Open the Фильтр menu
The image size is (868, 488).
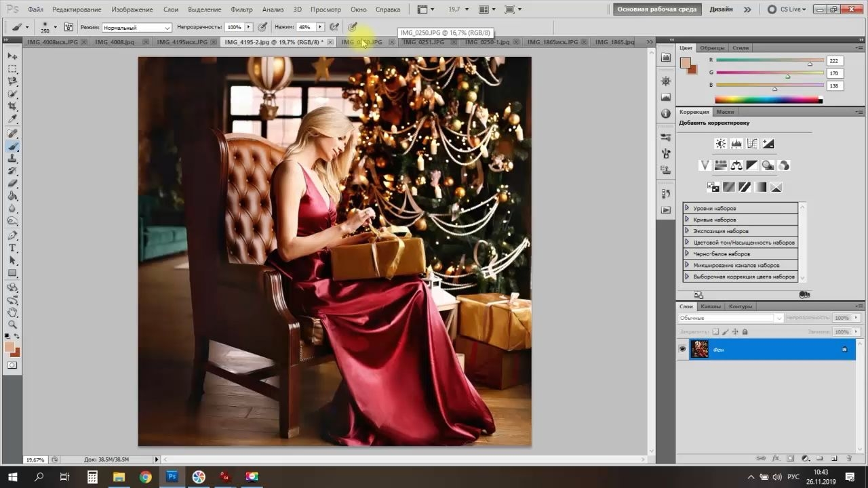tap(241, 9)
